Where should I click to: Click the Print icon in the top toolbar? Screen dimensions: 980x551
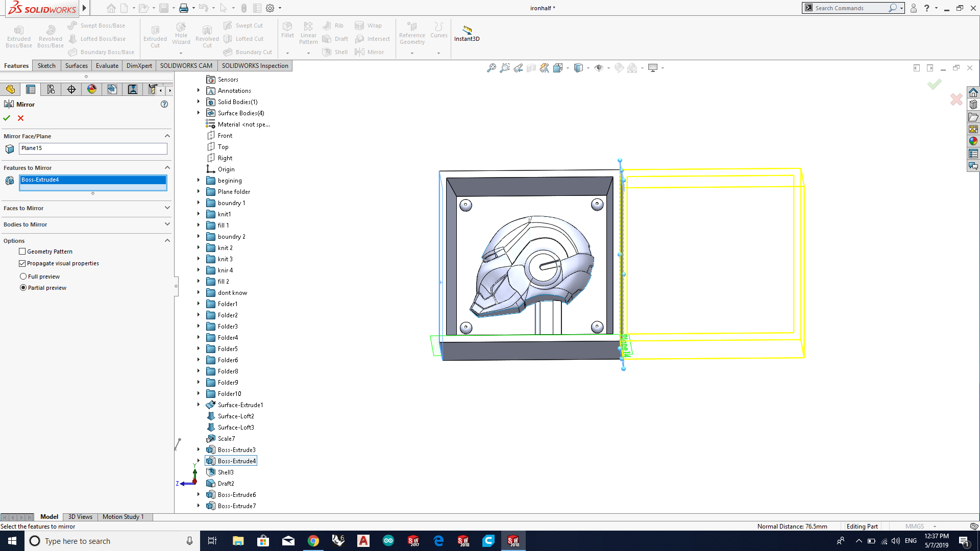pos(184,8)
